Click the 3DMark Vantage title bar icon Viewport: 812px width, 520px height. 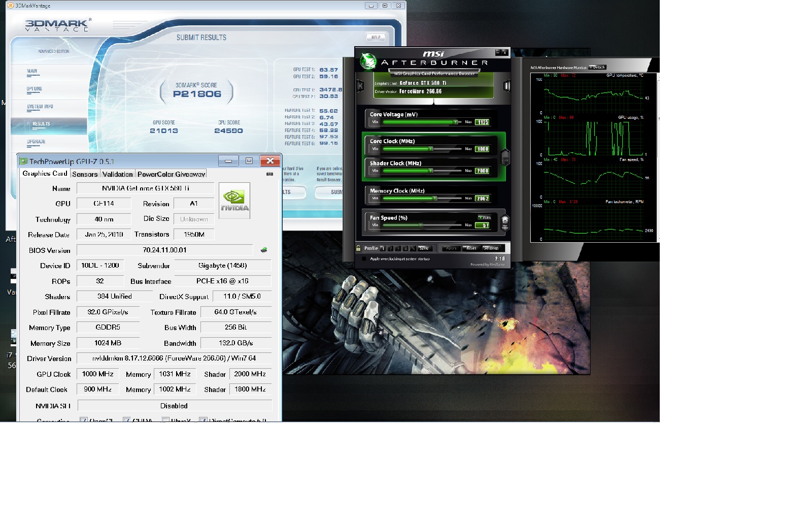pyautogui.click(x=10, y=6)
